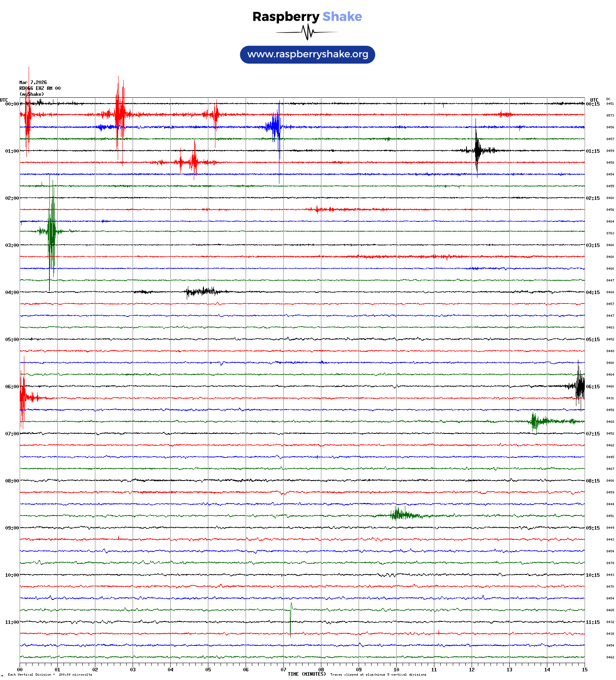Click the Raspberry Shake logo title
Image resolution: width=616 pixels, height=680 pixels.
(x=307, y=16)
